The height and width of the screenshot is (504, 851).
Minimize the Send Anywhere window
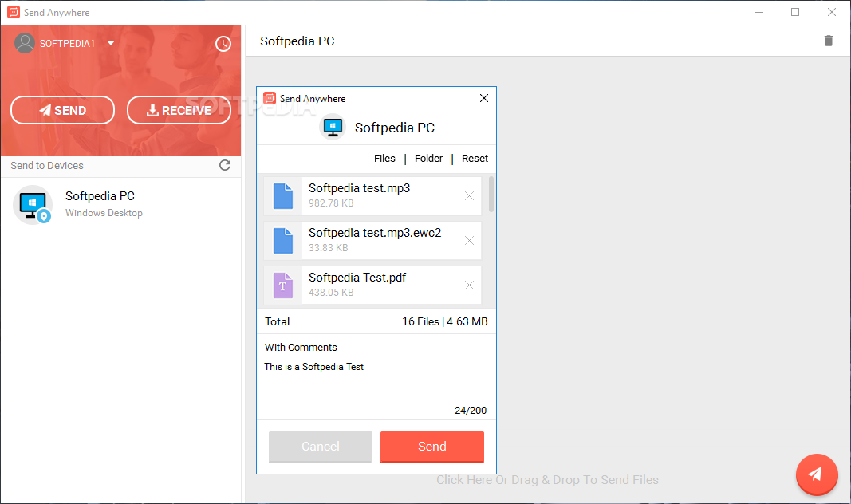coord(759,12)
